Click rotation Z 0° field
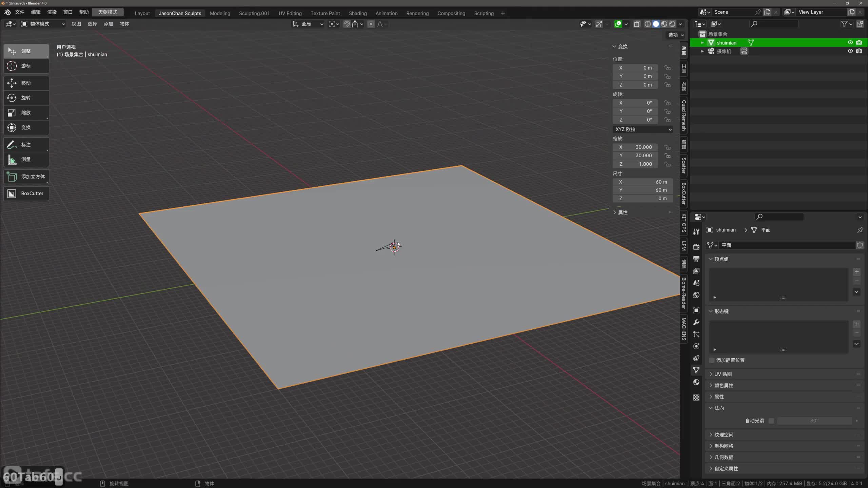The height and width of the screenshot is (488, 868). click(635, 120)
